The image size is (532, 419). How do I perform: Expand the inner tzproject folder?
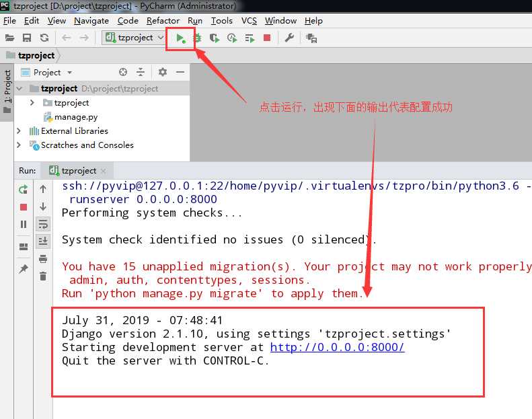pos(32,102)
